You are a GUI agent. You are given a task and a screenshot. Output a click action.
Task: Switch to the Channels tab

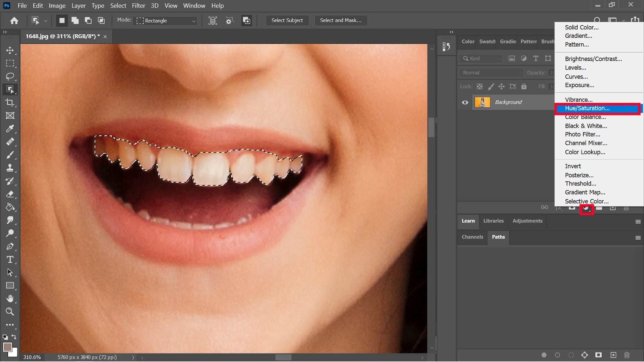tap(472, 237)
